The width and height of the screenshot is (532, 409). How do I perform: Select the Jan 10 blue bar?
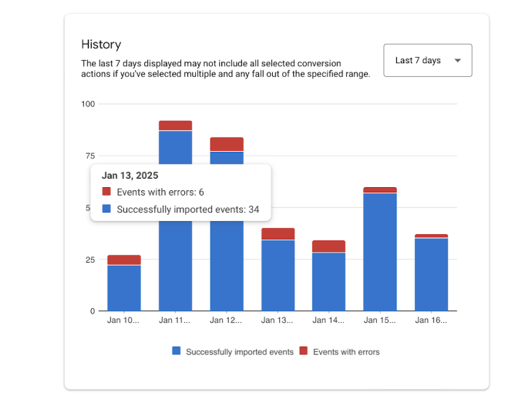tap(124, 288)
